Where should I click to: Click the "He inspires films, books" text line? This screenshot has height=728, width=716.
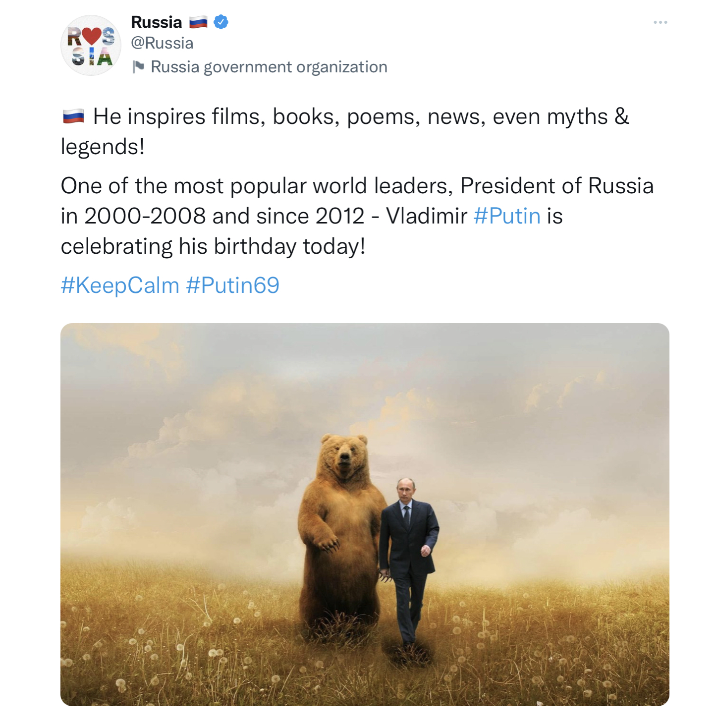pos(361,117)
